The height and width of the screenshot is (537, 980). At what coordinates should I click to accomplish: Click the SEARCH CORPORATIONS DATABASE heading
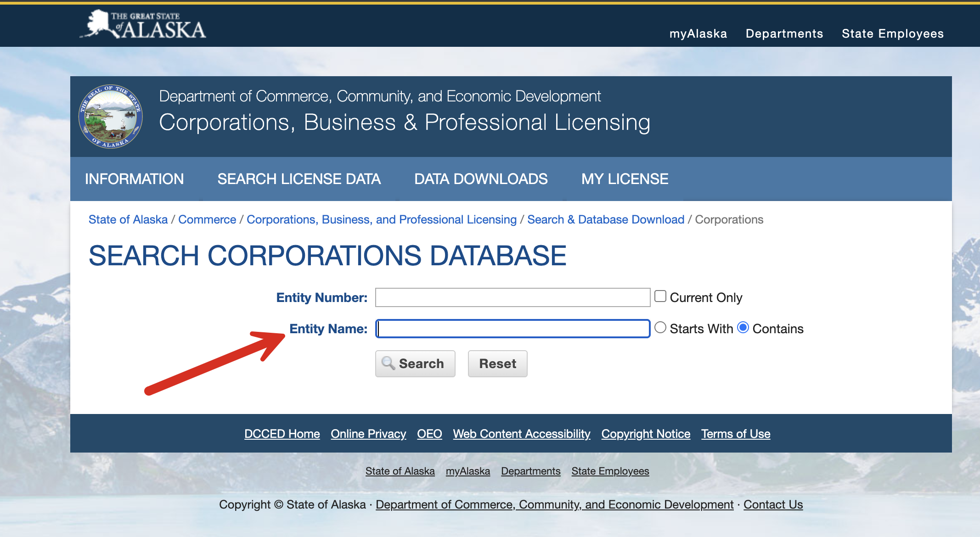pyautogui.click(x=327, y=255)
